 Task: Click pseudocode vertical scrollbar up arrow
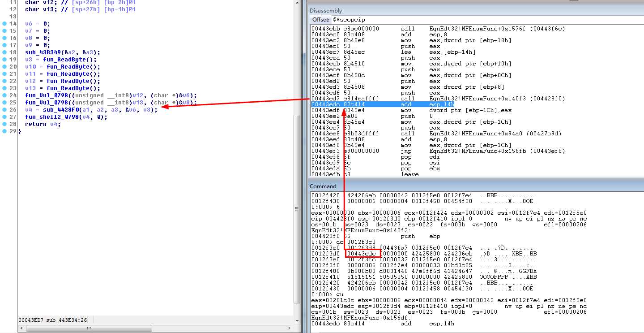coord(298,3)
